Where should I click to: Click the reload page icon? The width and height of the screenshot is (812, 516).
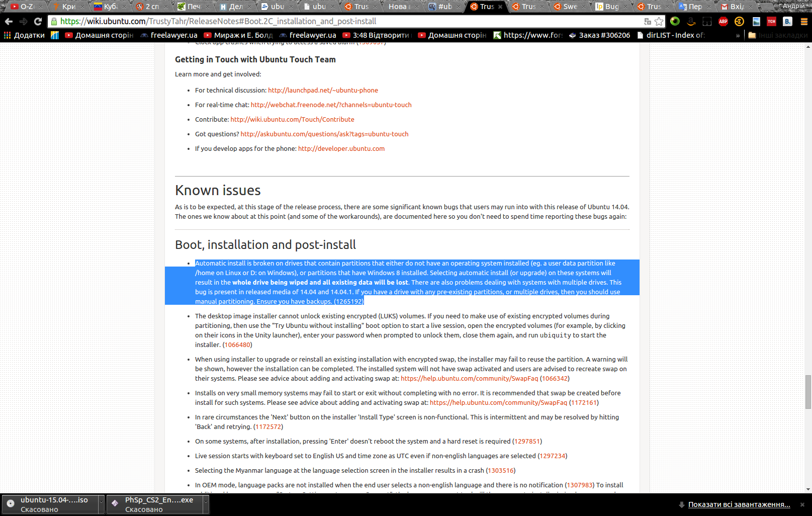click(38, 22)
